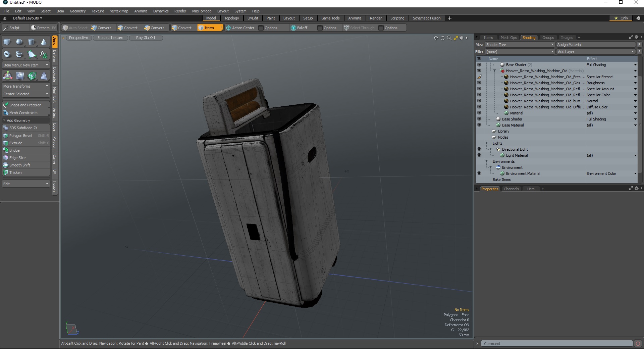Click the SDS Subdivide 2X tool
Viewport: 644px width, 349px height.
click(x=26, y=128)
